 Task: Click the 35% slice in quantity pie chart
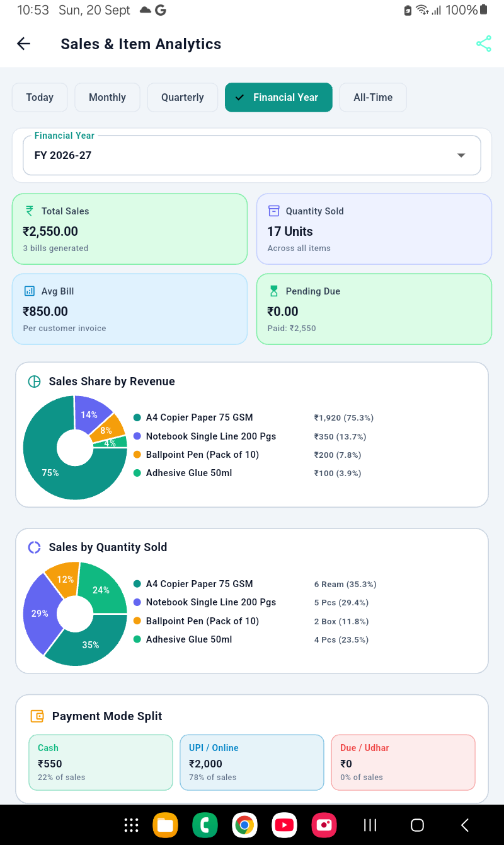point(91,644)
